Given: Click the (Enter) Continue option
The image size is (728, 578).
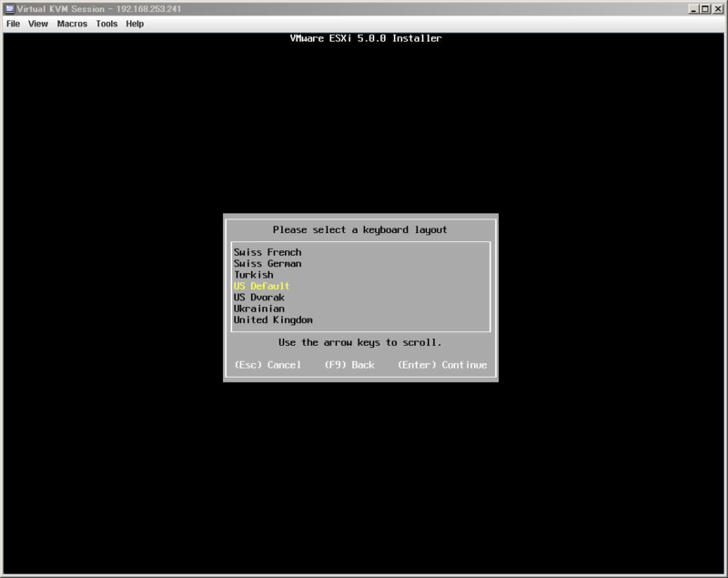Looking at the screenshot, I should (x=442, y=365).
